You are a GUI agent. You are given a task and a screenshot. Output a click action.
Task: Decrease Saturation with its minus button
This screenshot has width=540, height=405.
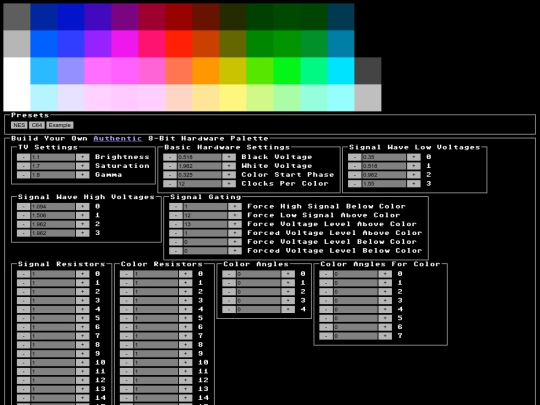(x=23, y=166)
